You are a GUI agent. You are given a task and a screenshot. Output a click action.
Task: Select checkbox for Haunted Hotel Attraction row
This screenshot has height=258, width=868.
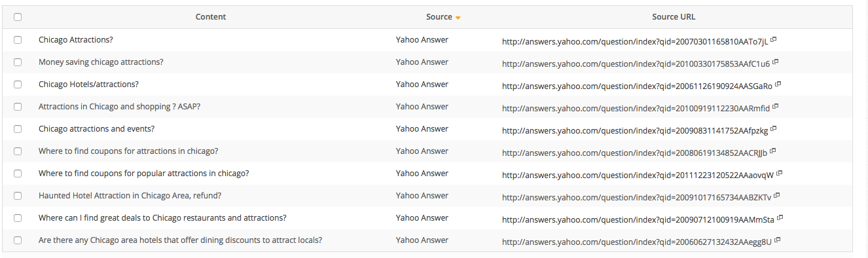pyautogui.click(x=18, y=196)
